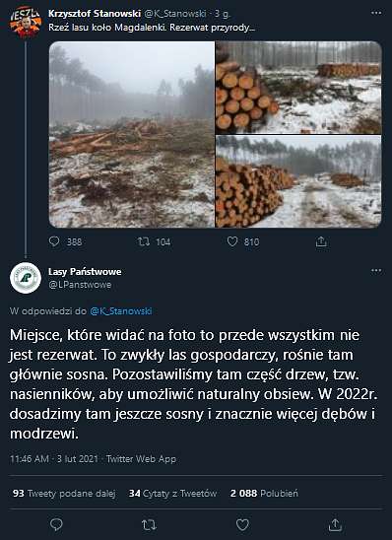The height and width of the screenshot is (540, 392).
Task: Open more options on Stanowski's tweet
Action: click(376, 13)
